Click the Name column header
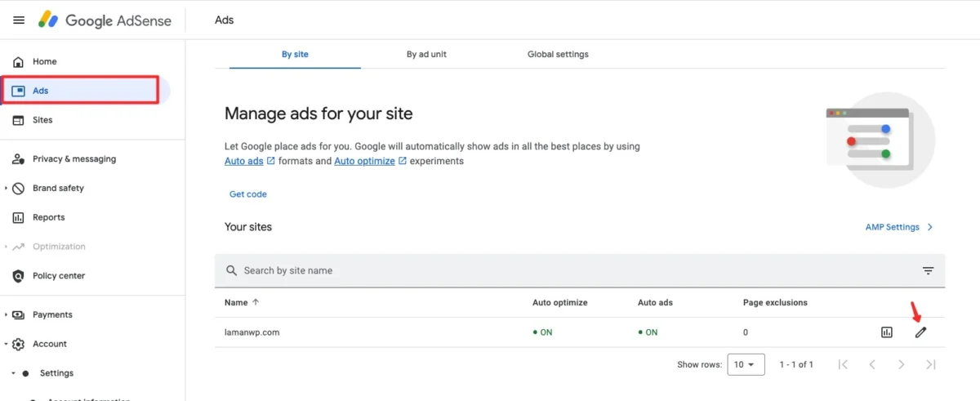The height and width of the screenshot is (401, 980). click(x=236, y=302)
